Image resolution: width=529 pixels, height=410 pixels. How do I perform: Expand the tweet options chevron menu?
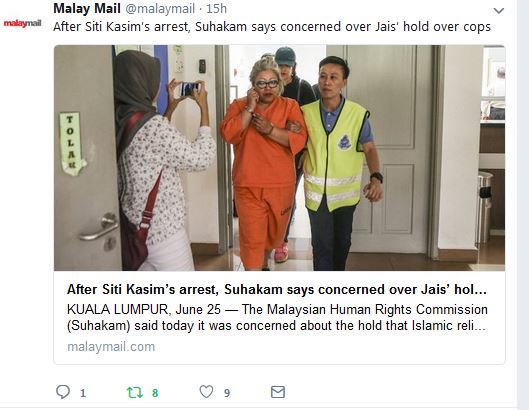pos(499,11)
